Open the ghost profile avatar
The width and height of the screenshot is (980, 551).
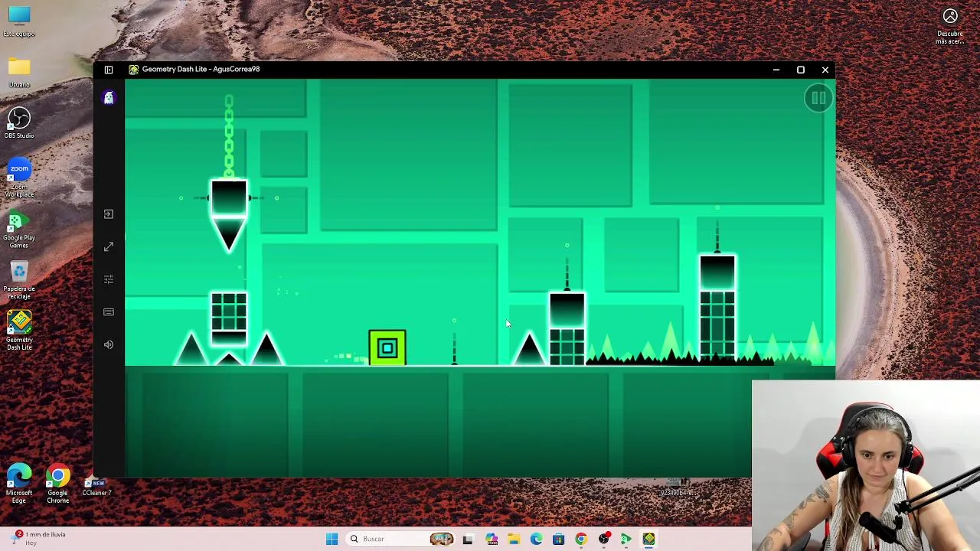(109, 97)
